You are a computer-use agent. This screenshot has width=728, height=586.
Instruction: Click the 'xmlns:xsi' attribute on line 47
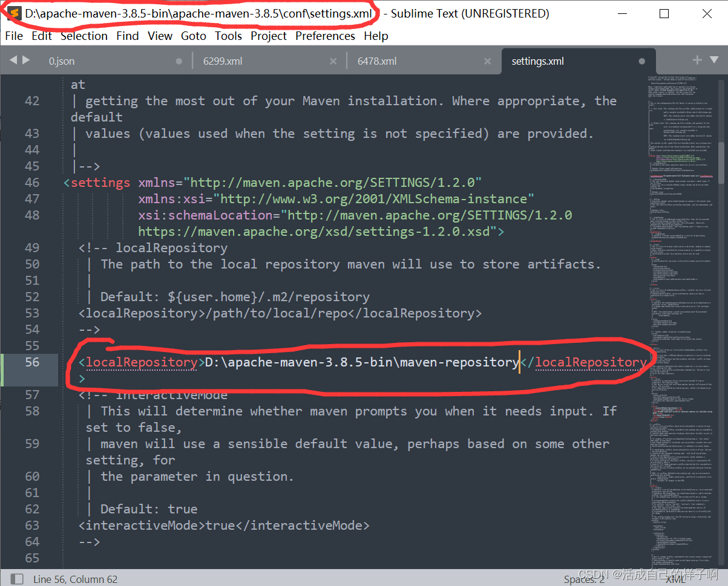171,198
